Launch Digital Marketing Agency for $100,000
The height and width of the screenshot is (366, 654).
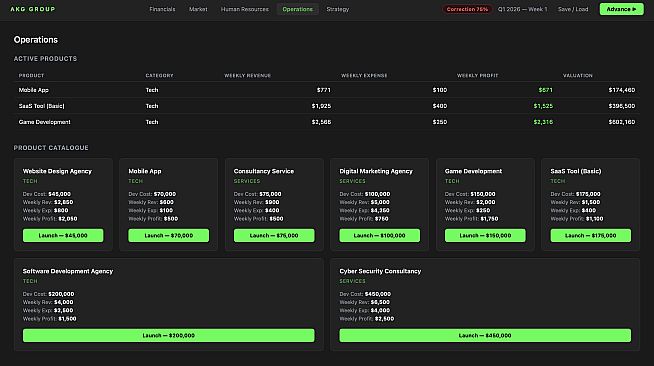[380, 236]
